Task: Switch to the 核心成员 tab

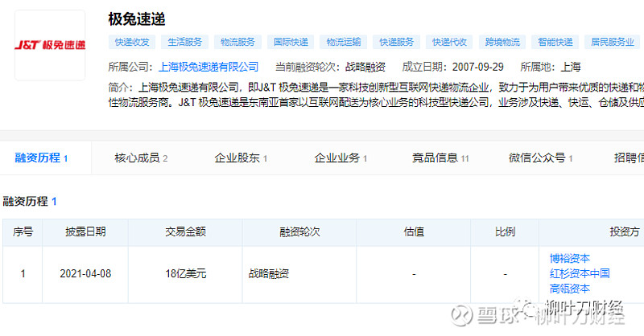Action: (x=141, y=158)
